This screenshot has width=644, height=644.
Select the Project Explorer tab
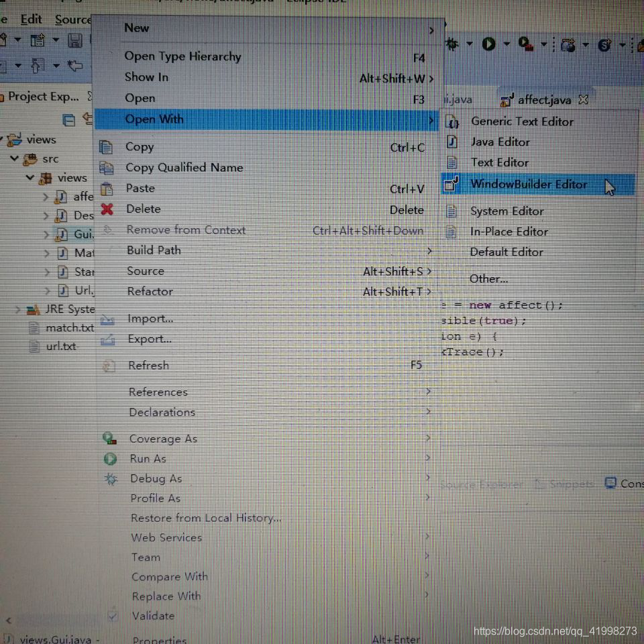coord(44,97)
